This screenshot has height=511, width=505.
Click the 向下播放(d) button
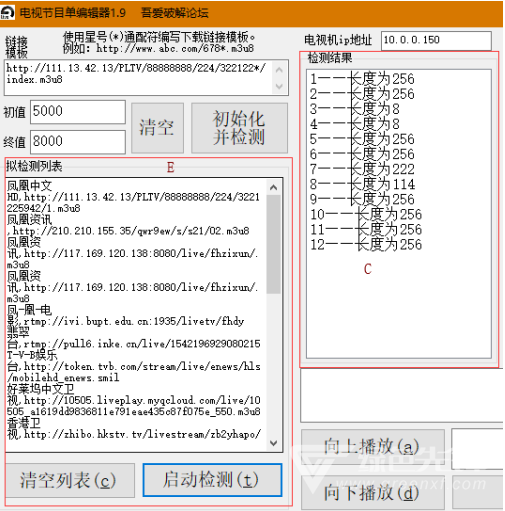point(373,492)
